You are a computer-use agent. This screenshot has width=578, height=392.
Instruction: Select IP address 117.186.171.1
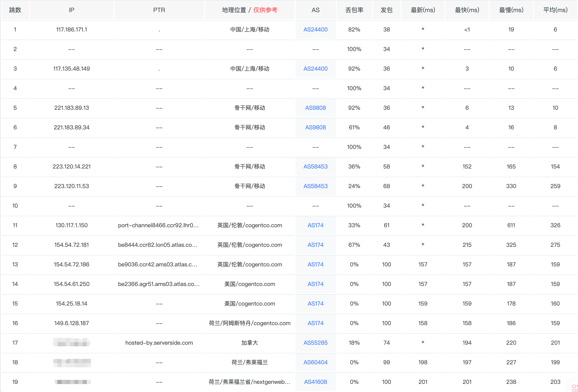point(71,30)
